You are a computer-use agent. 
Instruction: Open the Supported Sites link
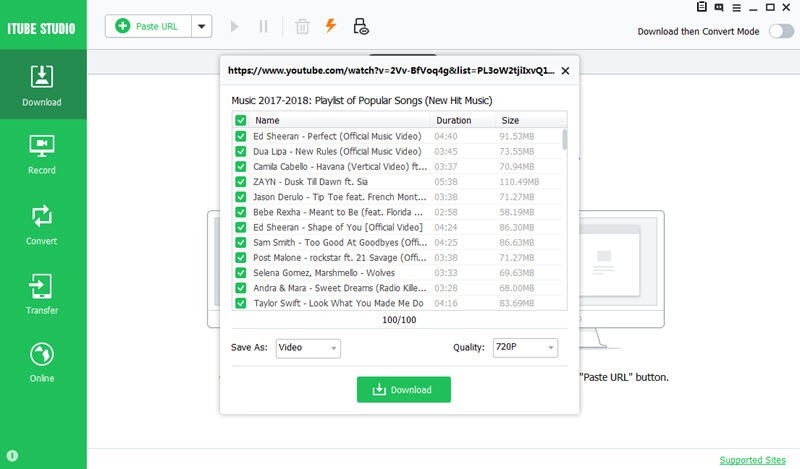(753, 460)
